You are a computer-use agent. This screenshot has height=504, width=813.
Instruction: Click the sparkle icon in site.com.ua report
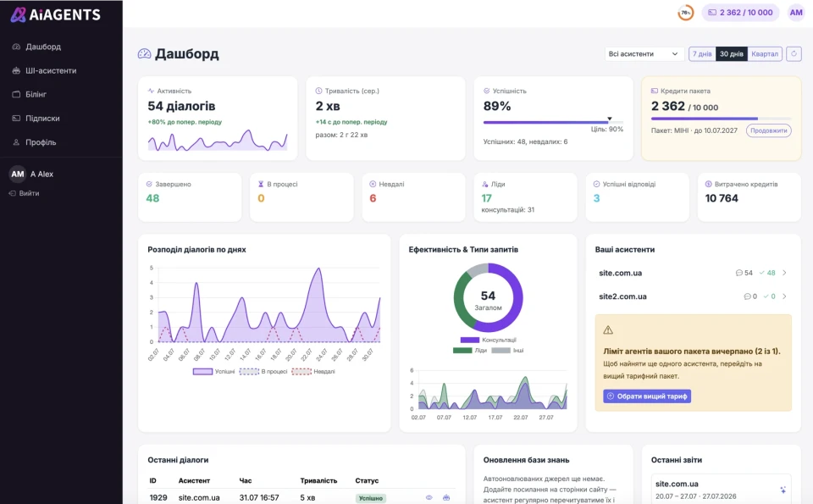(783, 490)
